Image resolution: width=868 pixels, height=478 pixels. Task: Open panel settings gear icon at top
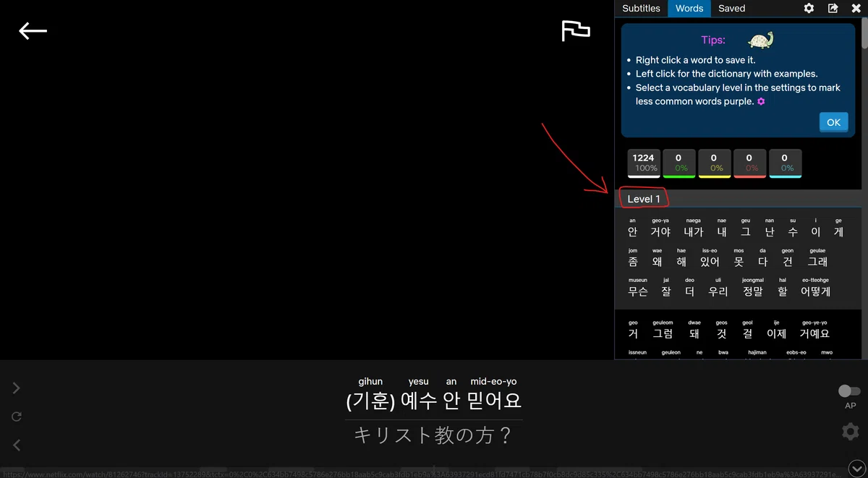pyautogui.click(x=809, y=8)
